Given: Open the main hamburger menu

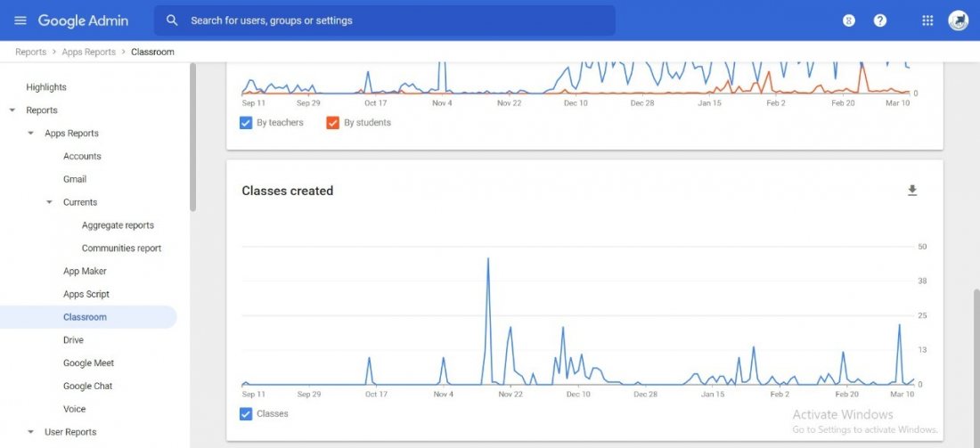Looking at the screenshot, I should tap(20, 20).
